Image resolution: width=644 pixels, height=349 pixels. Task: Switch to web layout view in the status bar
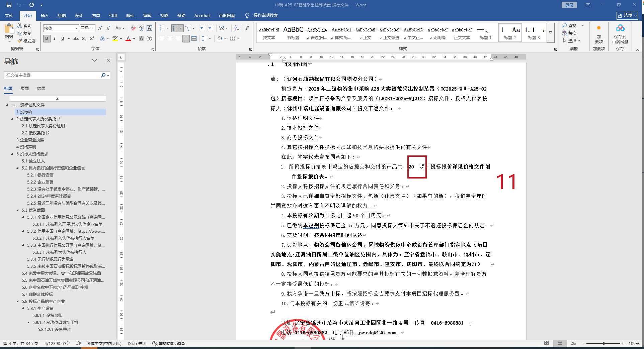573,343
